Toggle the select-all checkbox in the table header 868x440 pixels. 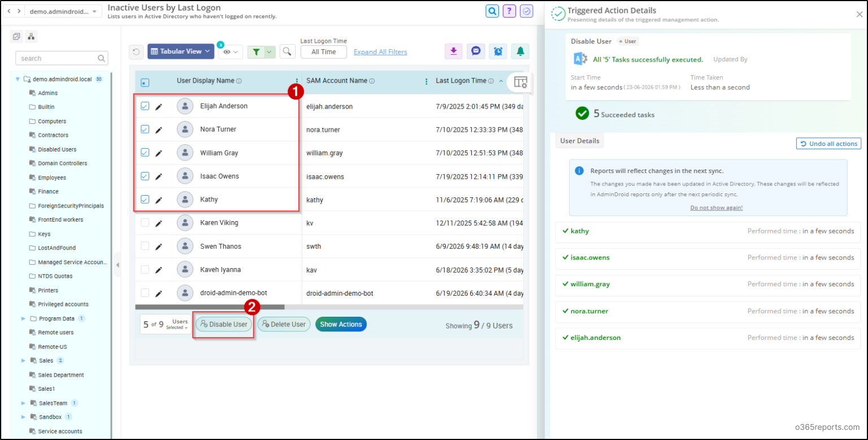tap(145, 83)
